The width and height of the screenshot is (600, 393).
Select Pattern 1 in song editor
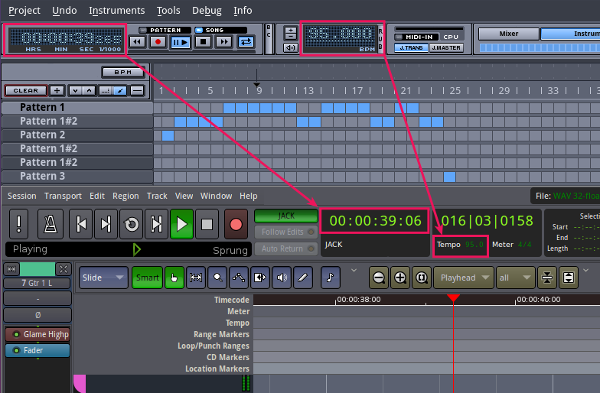[77, 107]
